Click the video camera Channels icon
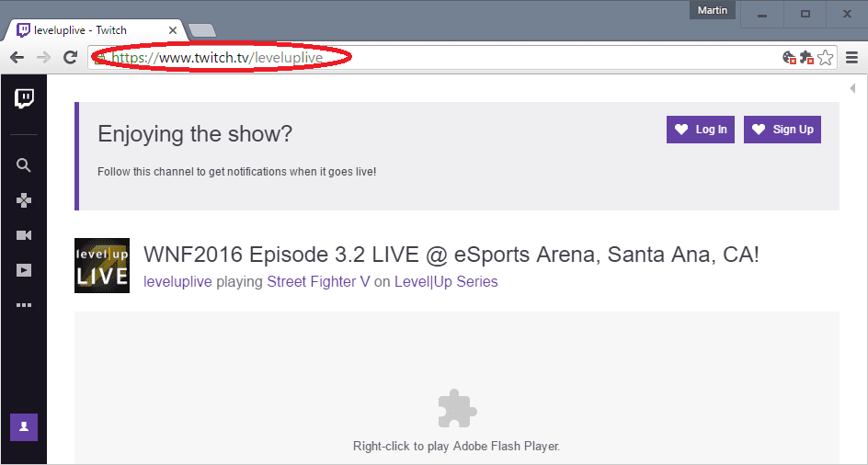The width and height of the screenshot is (868, 465). coord(24,235)
